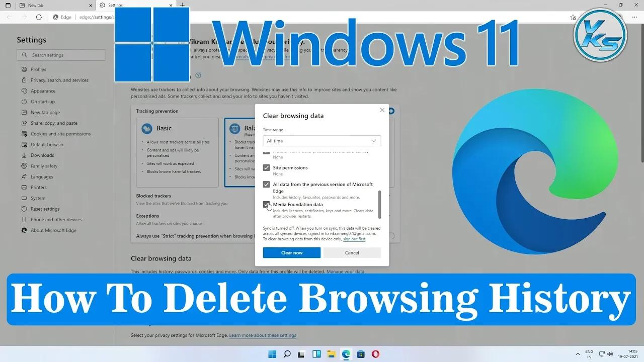Launch Opera browser from the taskbar

pos(375,354)
